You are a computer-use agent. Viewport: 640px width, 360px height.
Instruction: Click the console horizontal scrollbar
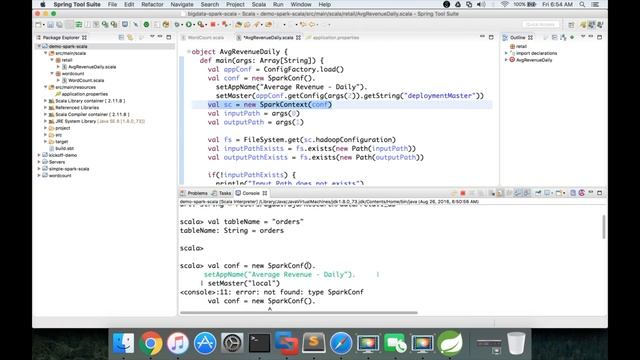299,313
